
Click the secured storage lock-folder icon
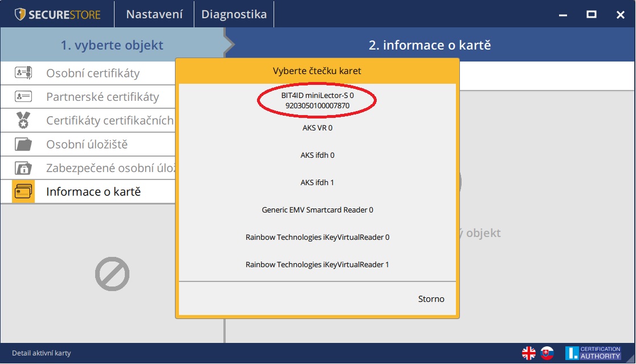click(23, 168)
